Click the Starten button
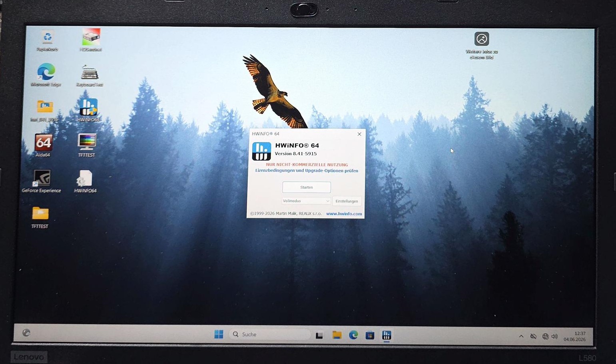 click(x=307, y=187)
